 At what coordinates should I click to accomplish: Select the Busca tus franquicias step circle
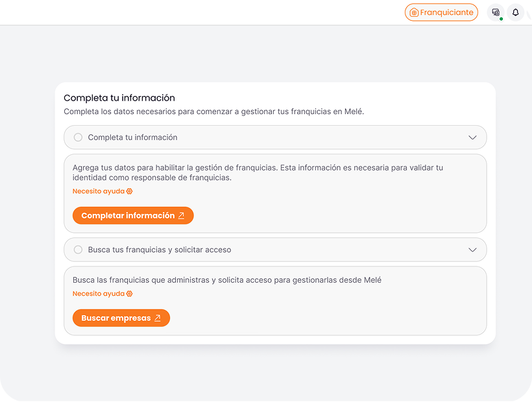(x=78, y=250)
